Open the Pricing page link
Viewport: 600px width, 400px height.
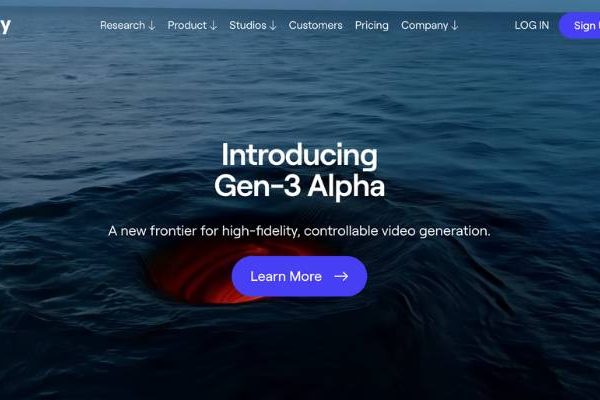[x=372, y=25]
